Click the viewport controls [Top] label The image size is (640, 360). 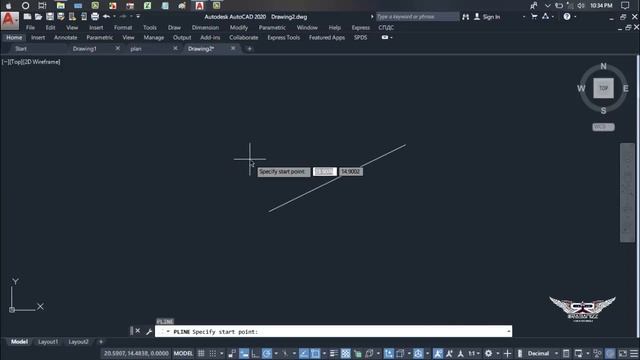click(16, 62)
